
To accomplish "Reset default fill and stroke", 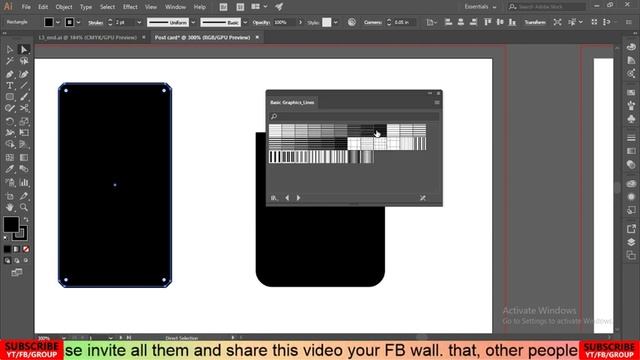I will coord(5,237).
